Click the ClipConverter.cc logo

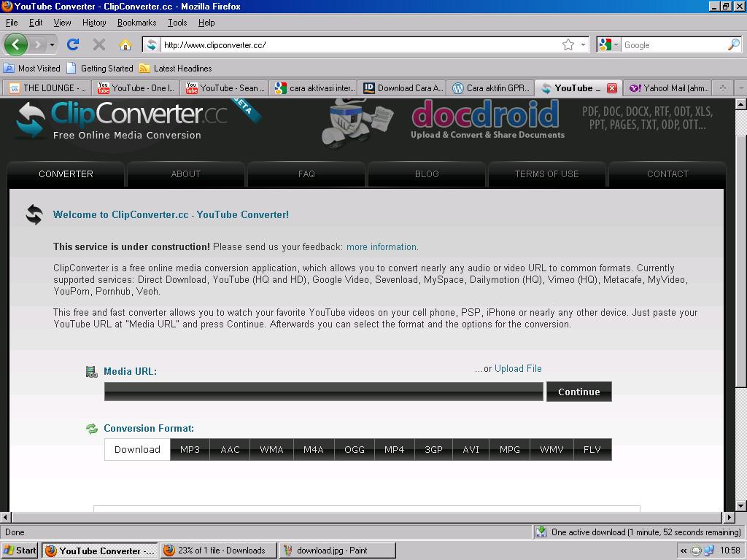(122, 121)
